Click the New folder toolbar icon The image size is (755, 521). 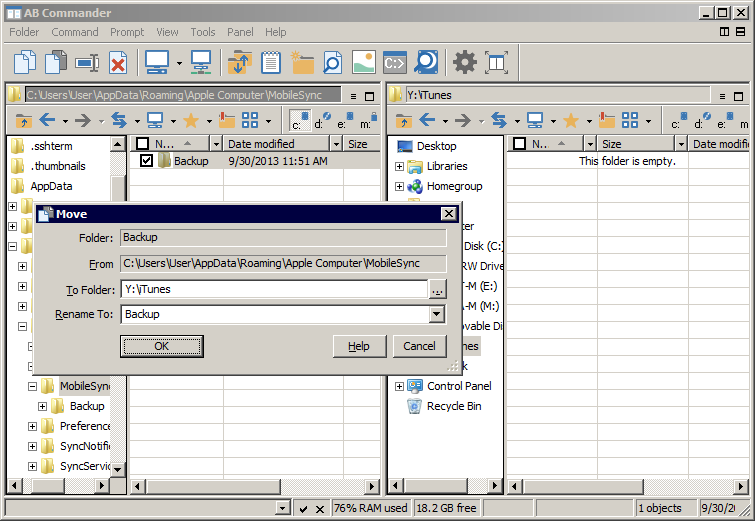pos(302,62)
